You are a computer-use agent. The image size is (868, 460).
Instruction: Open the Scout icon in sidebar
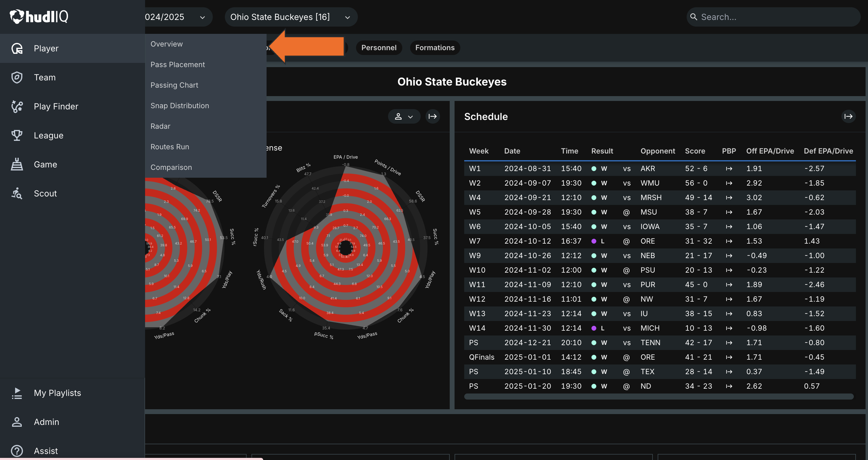click(17, 193)
